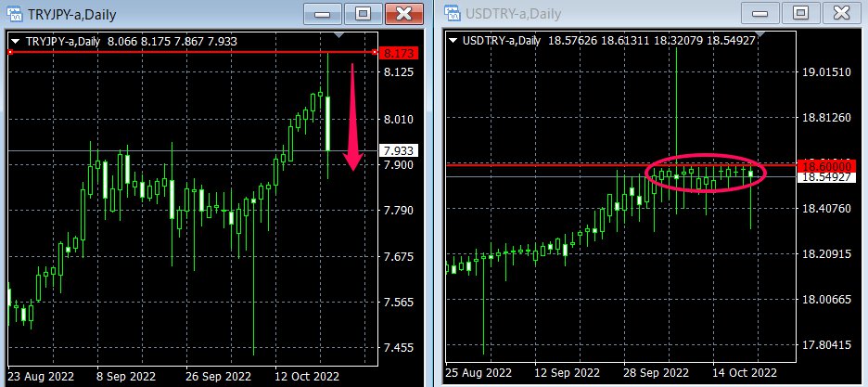
Task: Close the USDTRY-a,Daily chart window
Action: [x=842, y=15]
